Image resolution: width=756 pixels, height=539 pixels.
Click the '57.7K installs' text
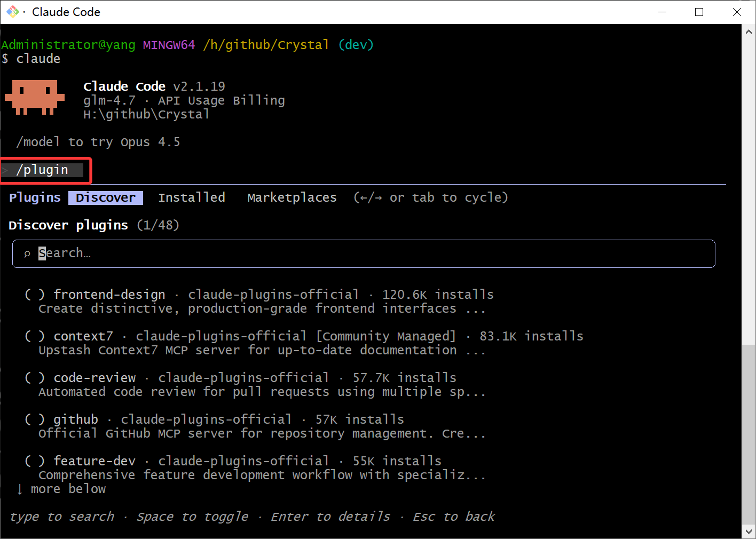(404, 378)
